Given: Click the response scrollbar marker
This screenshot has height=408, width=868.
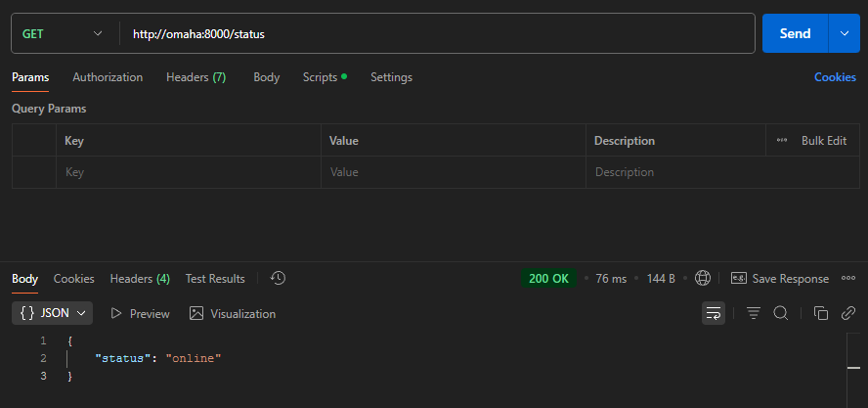Looking at the screenshot, I should coord(853,364).
